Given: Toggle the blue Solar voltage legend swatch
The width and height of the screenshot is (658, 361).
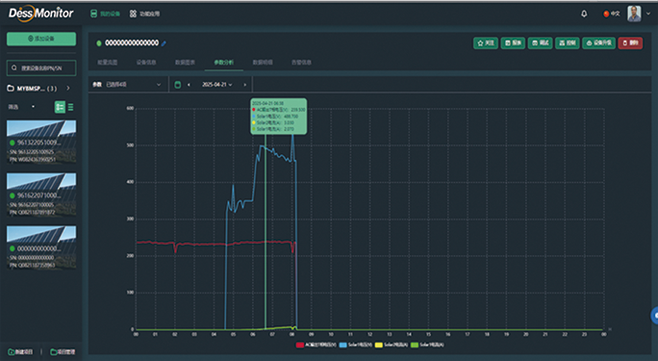Looking at the screenshot, I should pos(343,345).
